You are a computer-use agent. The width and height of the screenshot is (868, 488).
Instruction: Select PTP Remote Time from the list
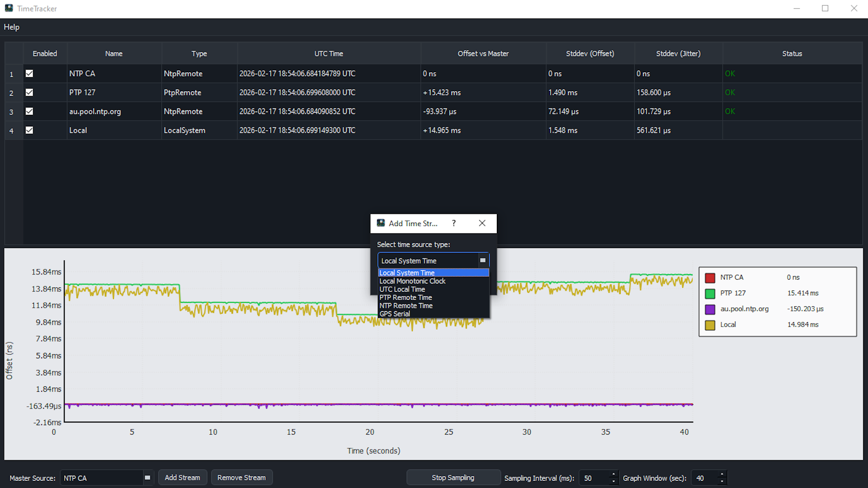click(406, 297)
